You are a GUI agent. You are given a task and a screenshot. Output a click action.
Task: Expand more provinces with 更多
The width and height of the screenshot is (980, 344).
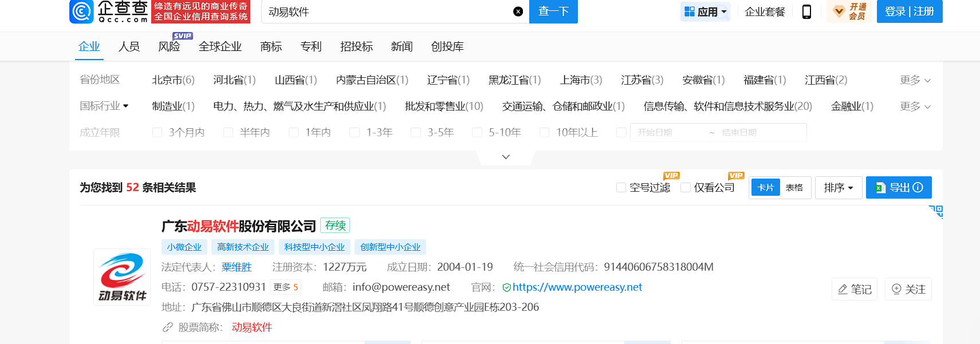click(x=915, y=80)
